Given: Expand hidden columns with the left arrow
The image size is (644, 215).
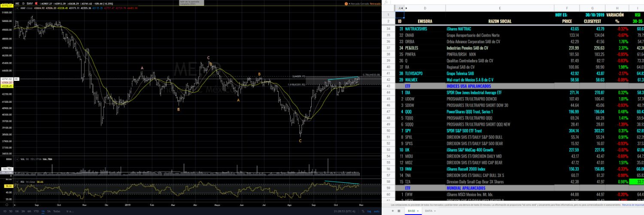Looking at the screenshot, I should [402, 8].
